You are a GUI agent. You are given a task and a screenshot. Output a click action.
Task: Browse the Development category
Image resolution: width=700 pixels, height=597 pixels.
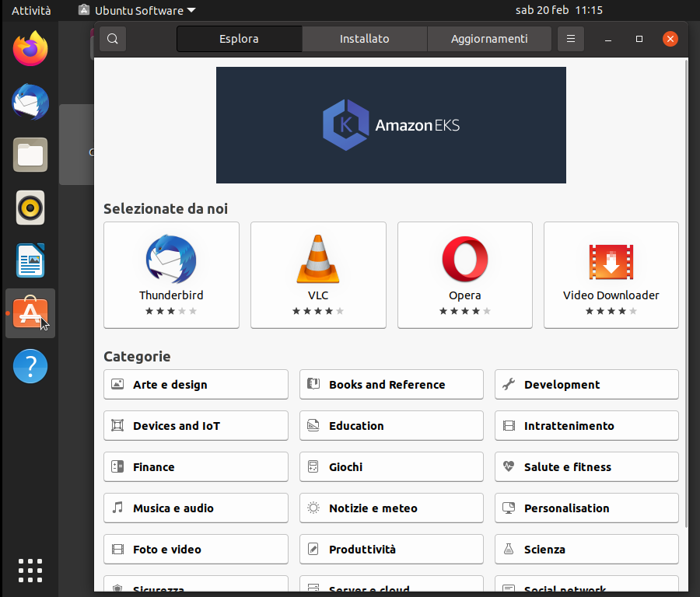click(586, 384)
